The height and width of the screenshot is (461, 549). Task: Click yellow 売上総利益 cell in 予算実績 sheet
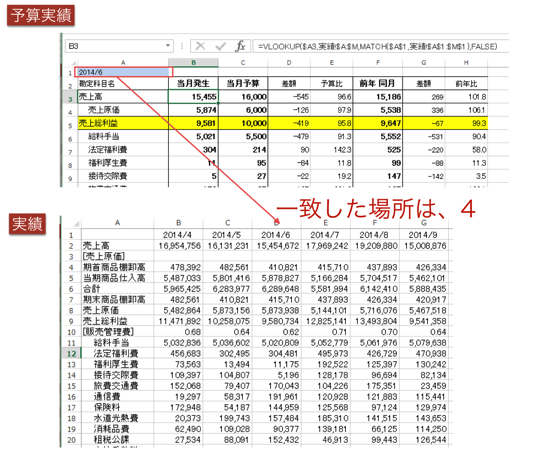pyautogui.click(x=123, y=123)
